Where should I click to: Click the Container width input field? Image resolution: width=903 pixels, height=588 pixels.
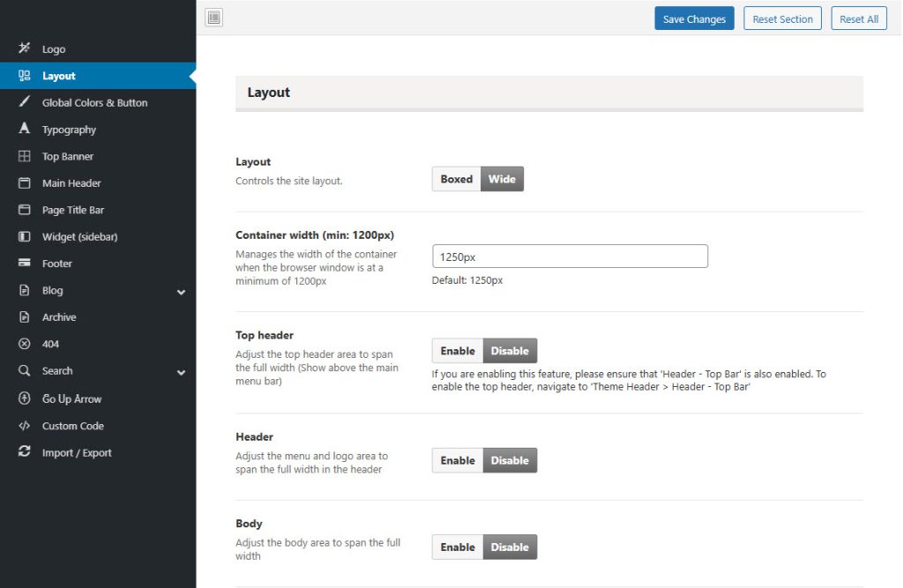(570, 257)
